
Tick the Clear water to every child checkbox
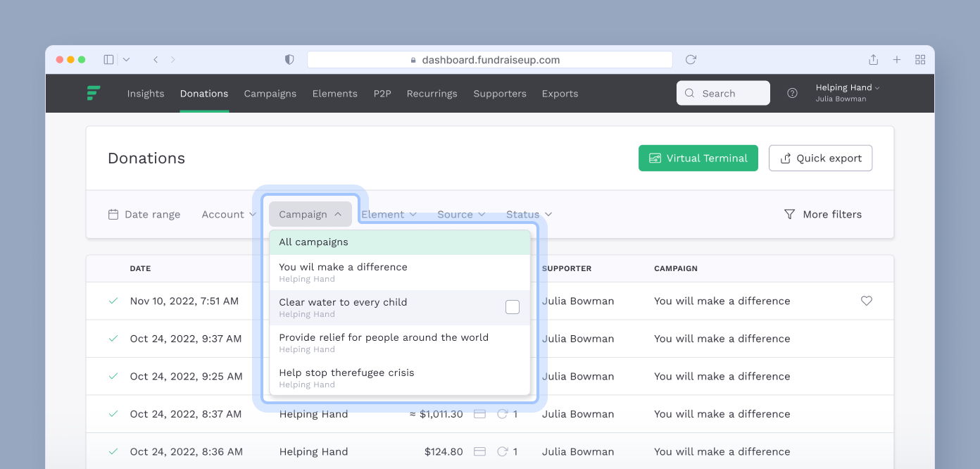[513, 307]
